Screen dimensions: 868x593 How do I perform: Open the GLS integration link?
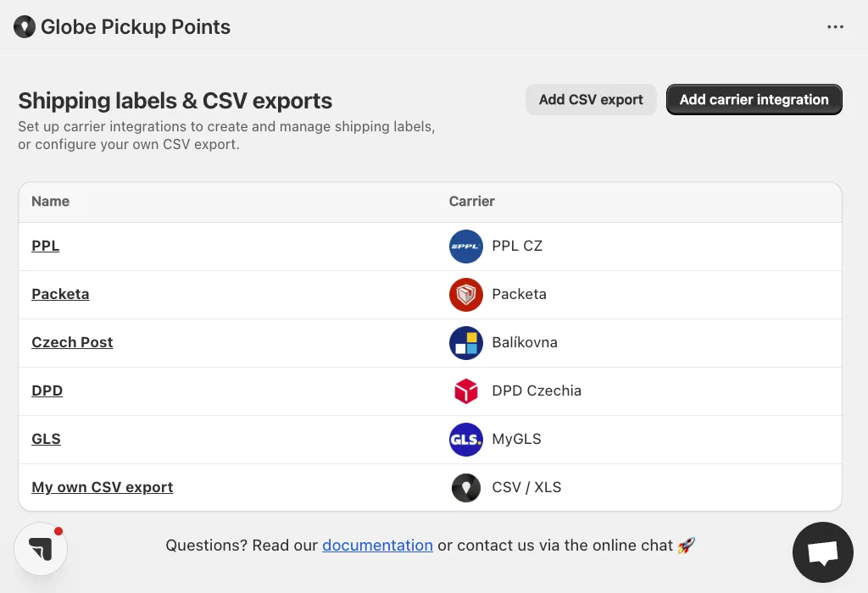click(x=46, y=439)
